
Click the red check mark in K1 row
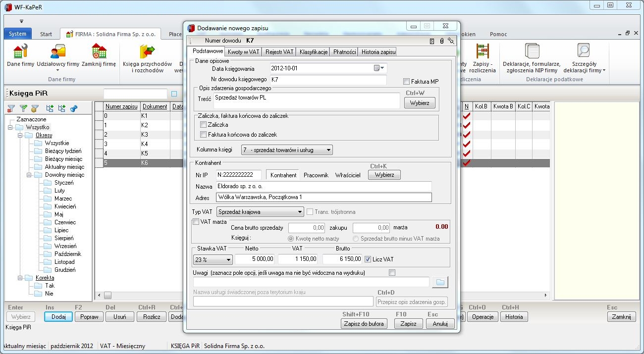tap(466, 116)
